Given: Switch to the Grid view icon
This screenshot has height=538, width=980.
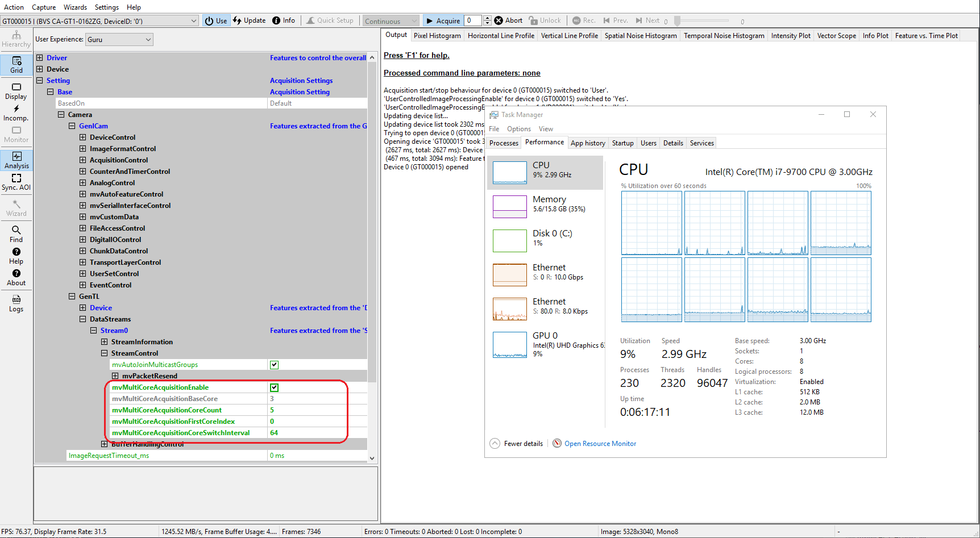Looking at the screenshot, I should [x=16, y=64].
